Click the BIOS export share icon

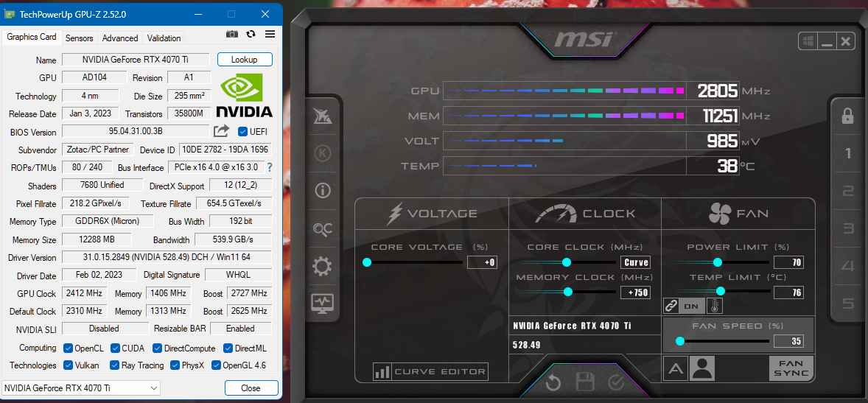222,131
